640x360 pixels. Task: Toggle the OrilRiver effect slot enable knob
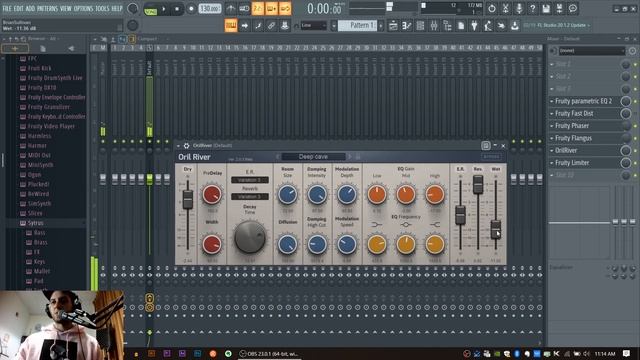coord(625,151)
